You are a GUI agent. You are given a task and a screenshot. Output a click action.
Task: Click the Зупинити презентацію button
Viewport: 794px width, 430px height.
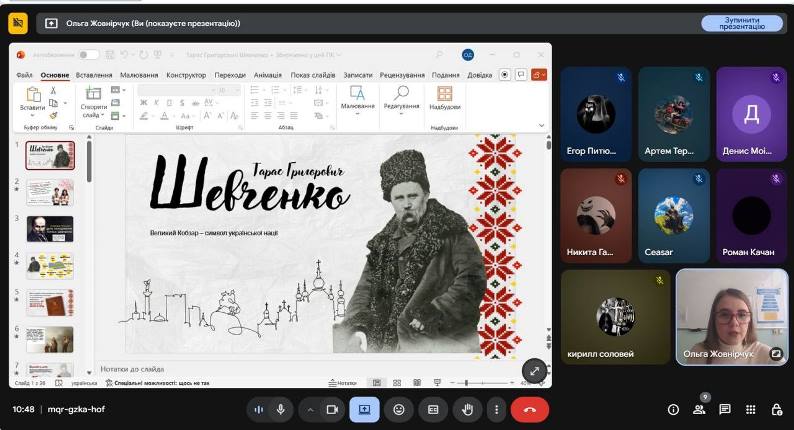coord(742,23)
